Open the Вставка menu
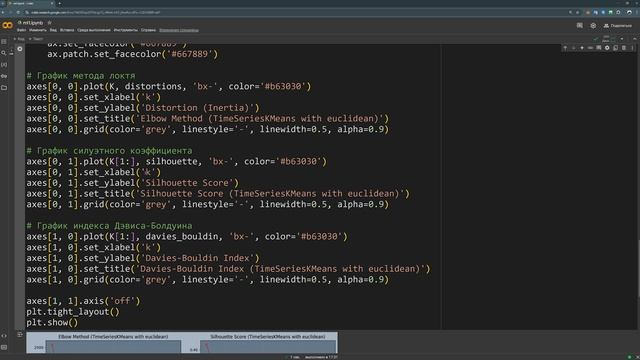This screenshot has height=360, width=640. pos(67,30)
